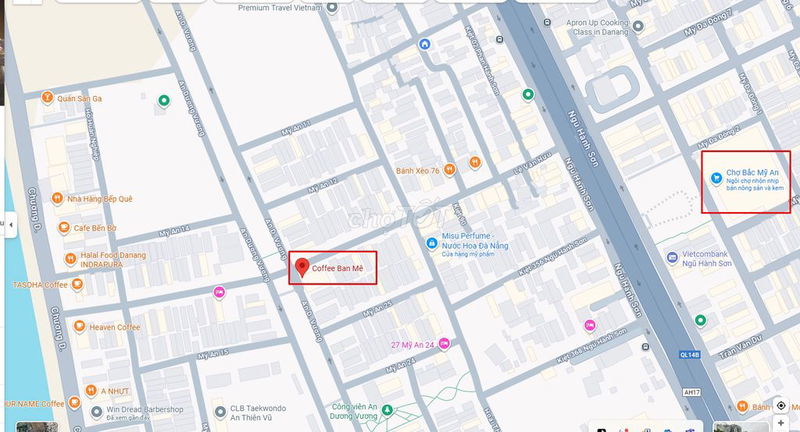Screen dimensions: 800x432
Task: Open the Apron Up Cooking Class marker
Action: pyautogui.click(x=638, y=26)
